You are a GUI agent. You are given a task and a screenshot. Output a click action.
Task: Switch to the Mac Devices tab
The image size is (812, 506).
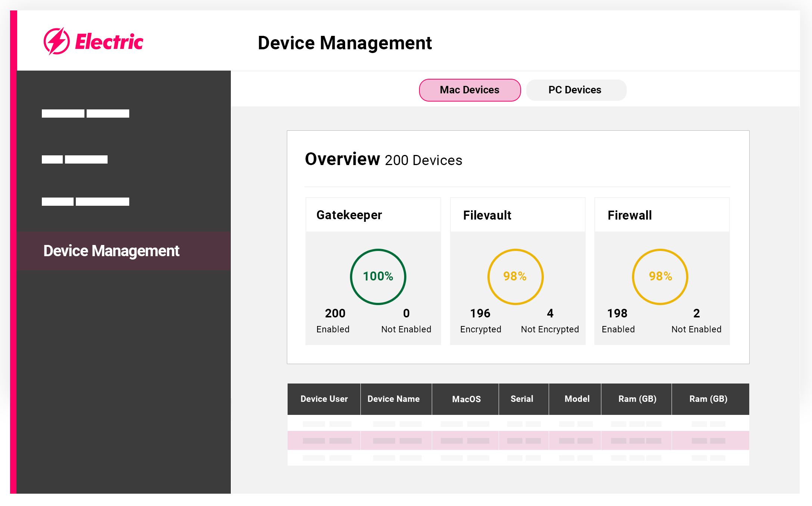click(469, 90)
